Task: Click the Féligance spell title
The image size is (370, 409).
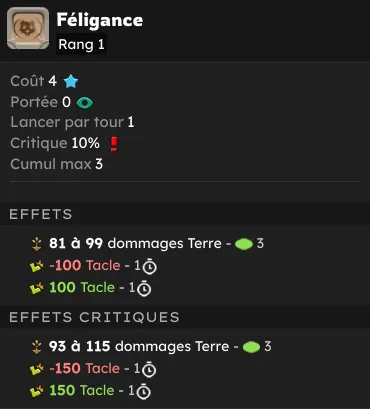Action: pyautogui.click(x=100, y=20)
